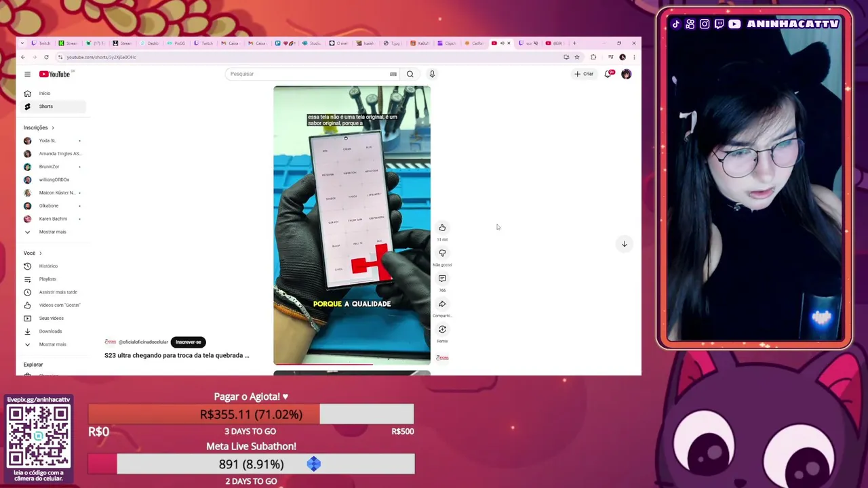Reload the page in the browser
This screenshot has width=868, height=488.
46,57
